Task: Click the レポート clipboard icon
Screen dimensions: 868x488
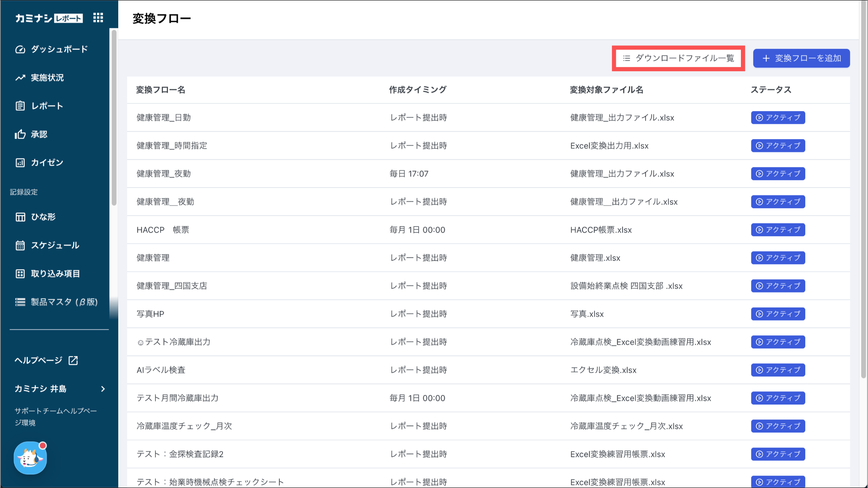Action: click(20, 106)
